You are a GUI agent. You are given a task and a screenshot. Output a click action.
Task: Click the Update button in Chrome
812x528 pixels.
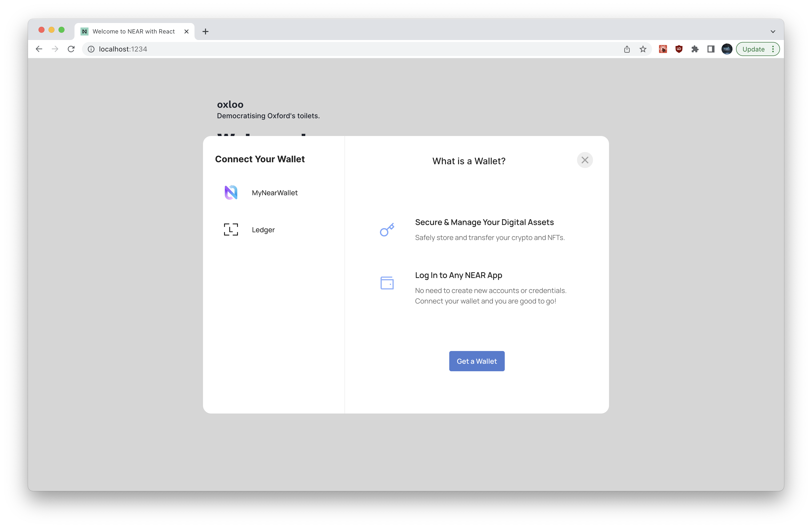pyautogui.click(x=753, y=49)
